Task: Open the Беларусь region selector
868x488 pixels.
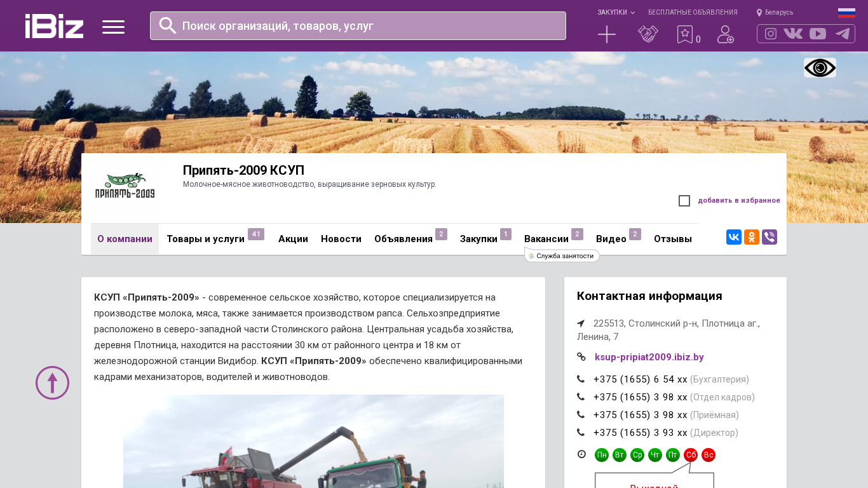Action: click(775, 13)
